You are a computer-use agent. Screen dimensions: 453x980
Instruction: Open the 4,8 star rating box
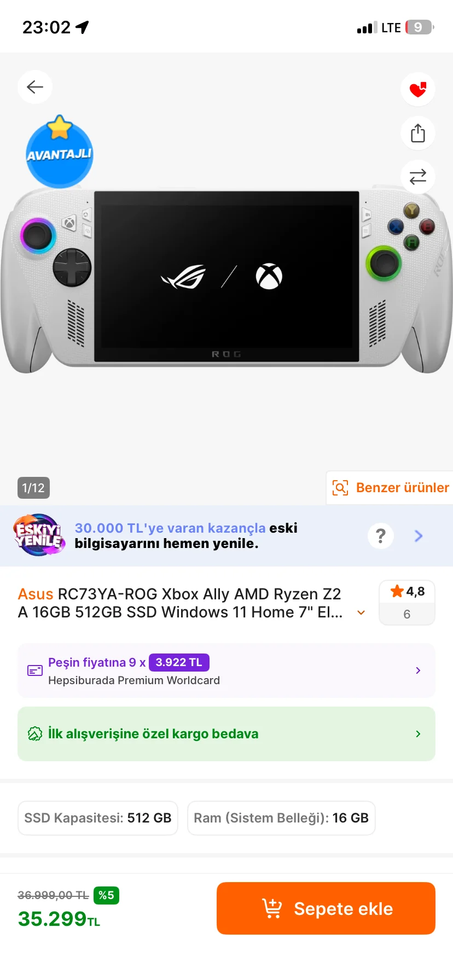pos(407,602)
